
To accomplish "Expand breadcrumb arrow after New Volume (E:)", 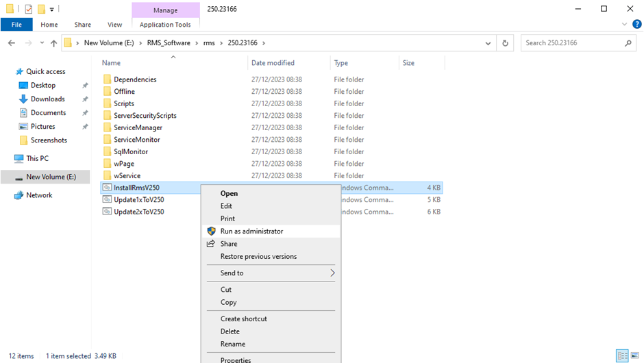I will point(140,42).
